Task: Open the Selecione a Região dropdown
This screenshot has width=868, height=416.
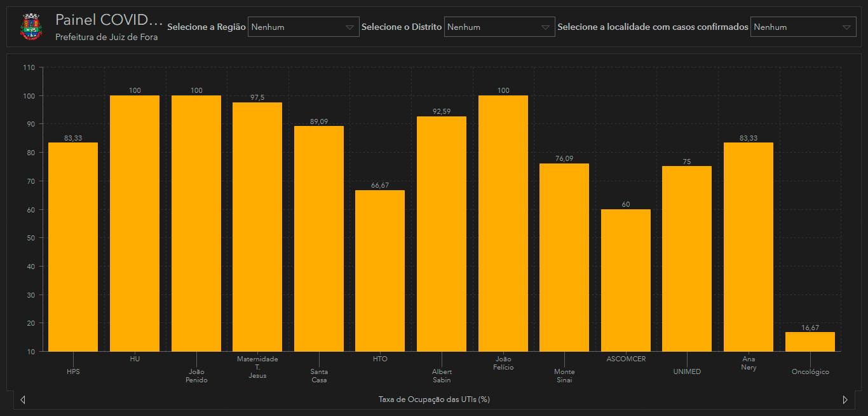Action: click(303, 27)
